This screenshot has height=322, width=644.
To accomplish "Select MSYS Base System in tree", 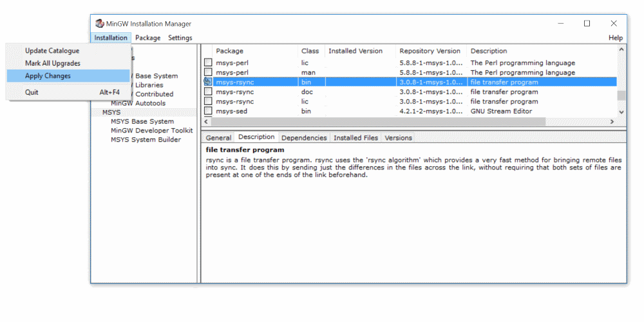I will click(x=142, y=122).
